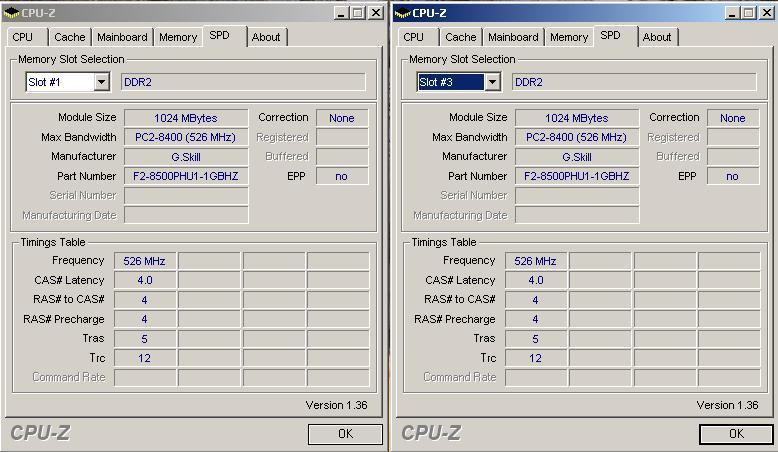
Task: Click EPP value no in left window
Action: 342,176
